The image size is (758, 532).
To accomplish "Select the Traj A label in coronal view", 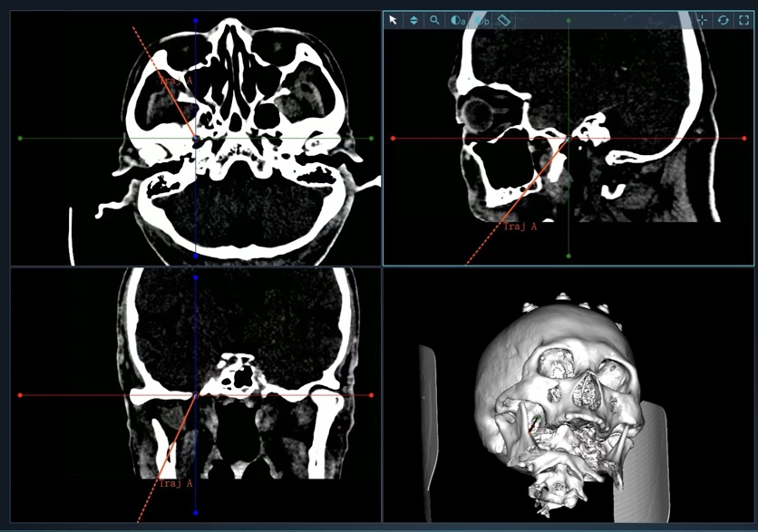I will pos(176,483).
